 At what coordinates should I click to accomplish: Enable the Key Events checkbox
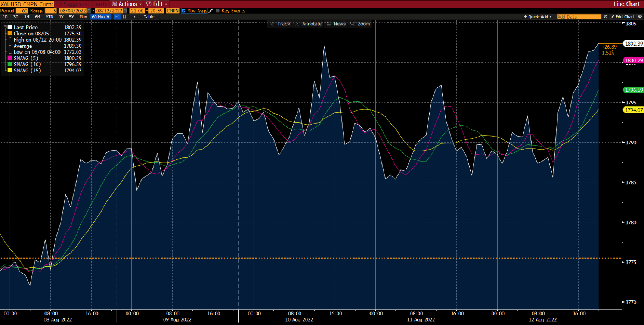pyautogui.click(x=218, y=11)
